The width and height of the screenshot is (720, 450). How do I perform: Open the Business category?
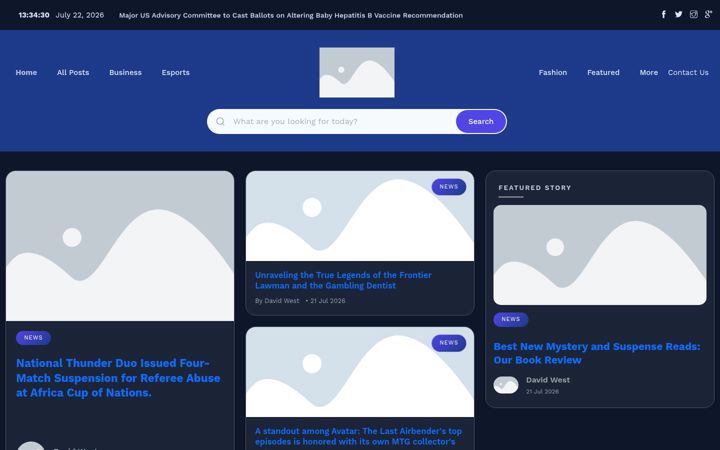coord(125,73)
